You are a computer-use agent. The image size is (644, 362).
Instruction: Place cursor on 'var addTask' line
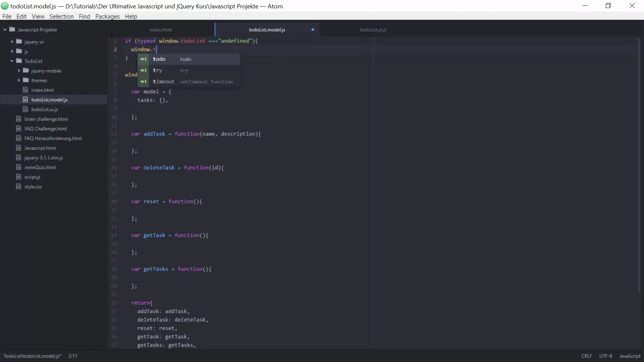(x=196, y=134)
